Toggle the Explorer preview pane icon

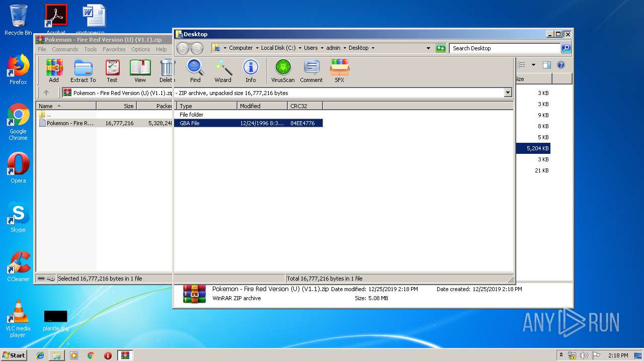(x=547, y=65)
